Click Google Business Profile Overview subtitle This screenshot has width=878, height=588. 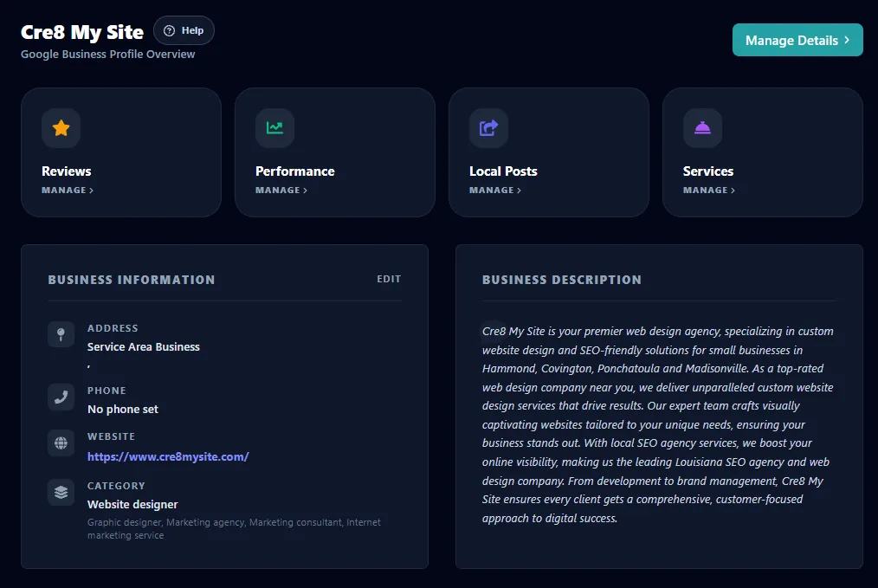[x=107, y=55]
